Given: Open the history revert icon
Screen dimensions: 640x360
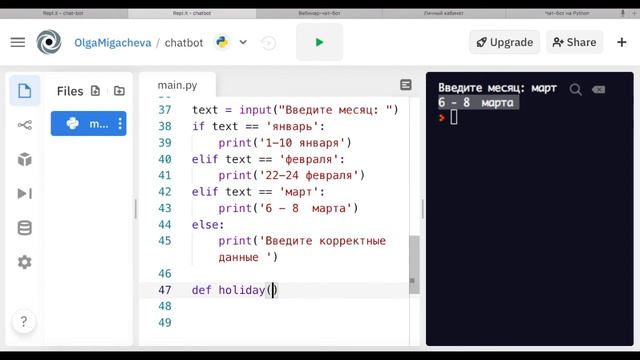Looking at the screenshot, I should (269, 42).
